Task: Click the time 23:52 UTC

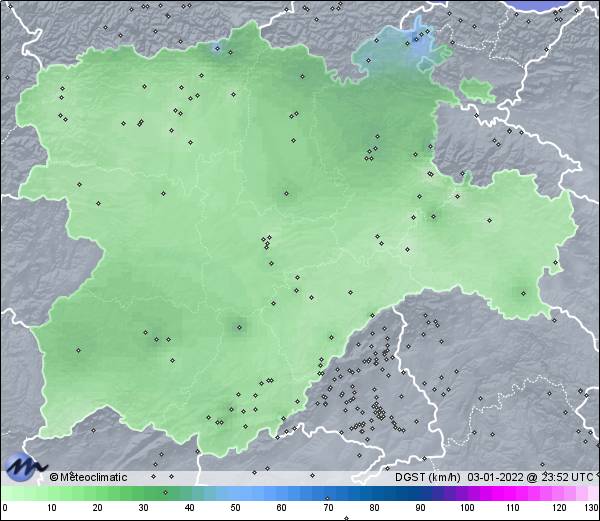Action: click(566, 477)
